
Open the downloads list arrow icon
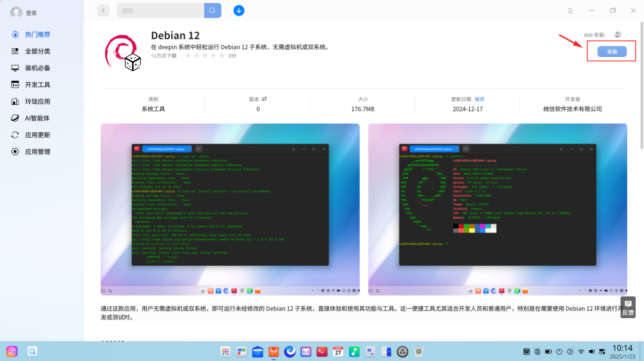point(239,11)
